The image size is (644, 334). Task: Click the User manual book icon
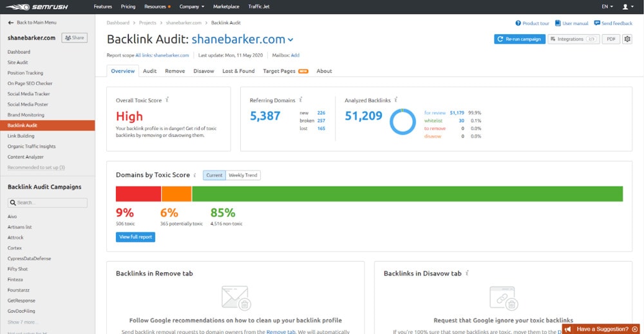coord(558,23)
